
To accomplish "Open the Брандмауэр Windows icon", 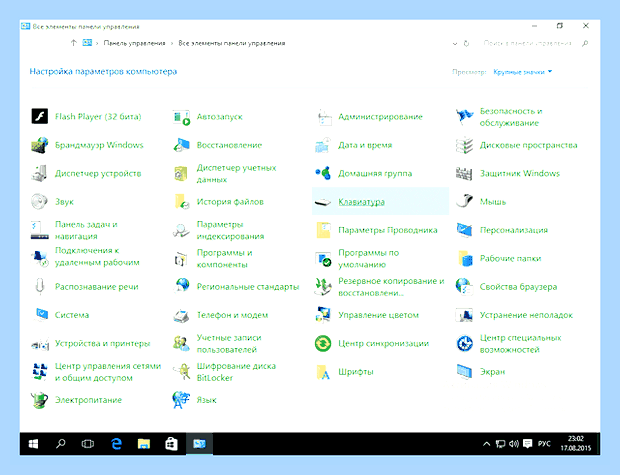I will (40, 145).
